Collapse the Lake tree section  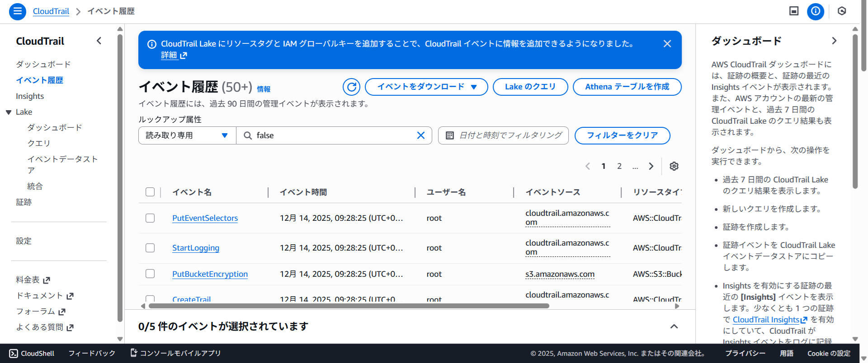click(x=9, y=112)
